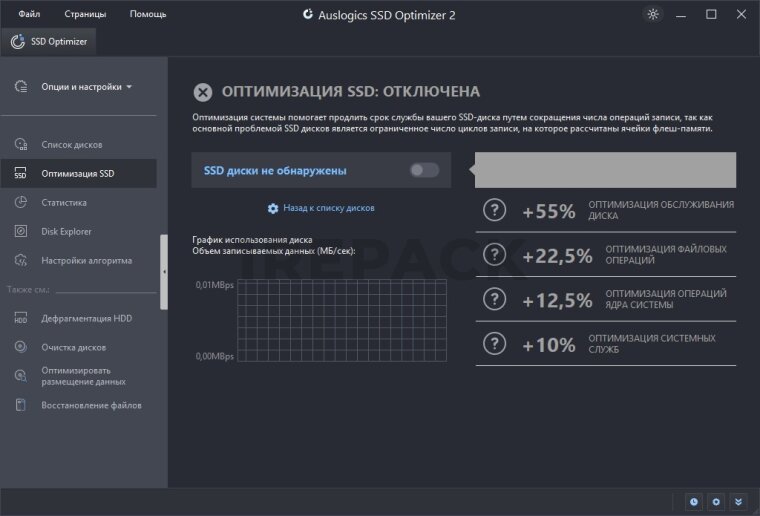The height and width of the screenshot is (516, 760).
Task: Launch Дефрагментация HDD tool
Action: 86,319
